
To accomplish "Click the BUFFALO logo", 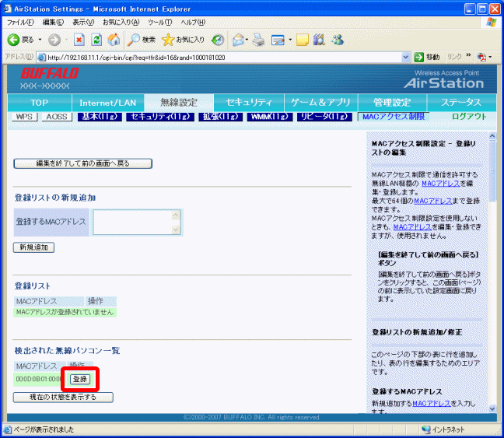I will pyautogui.click(x=50, y=73).
